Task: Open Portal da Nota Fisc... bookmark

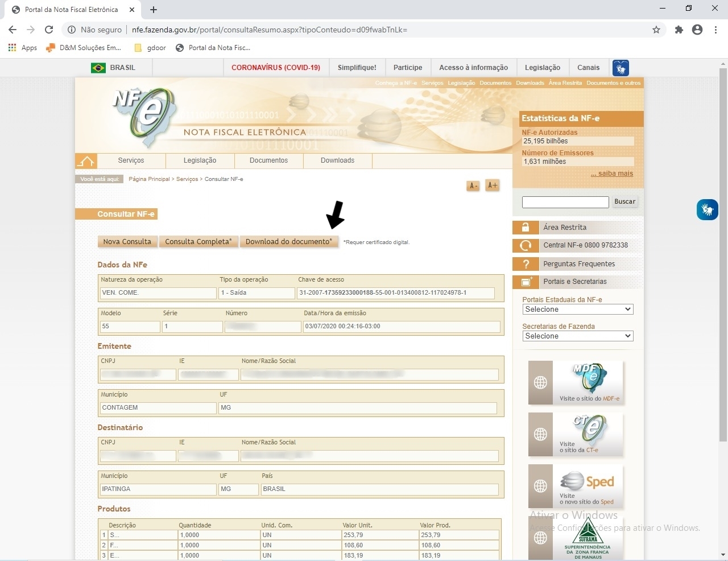Action: [213, 48]
